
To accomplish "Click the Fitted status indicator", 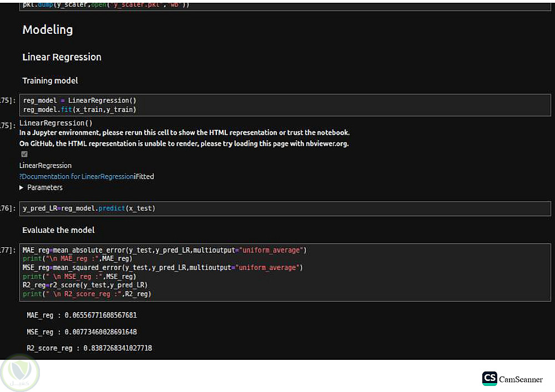I will (x=145, y=176).
